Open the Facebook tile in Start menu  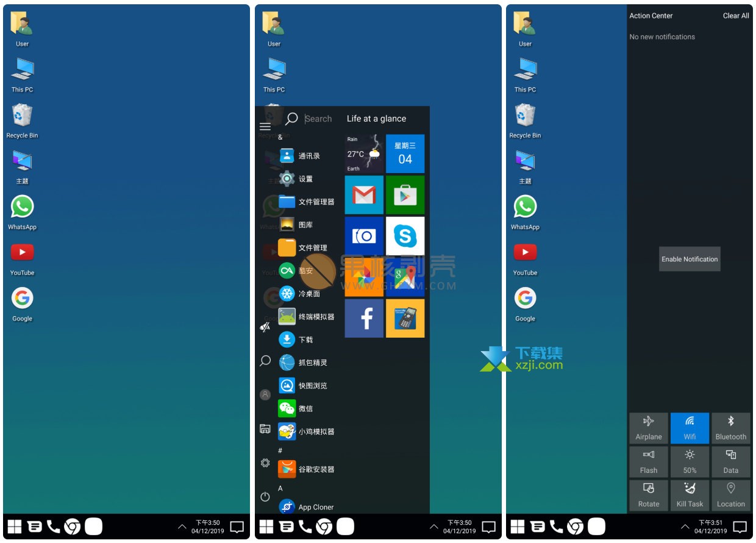coord(364,318)
